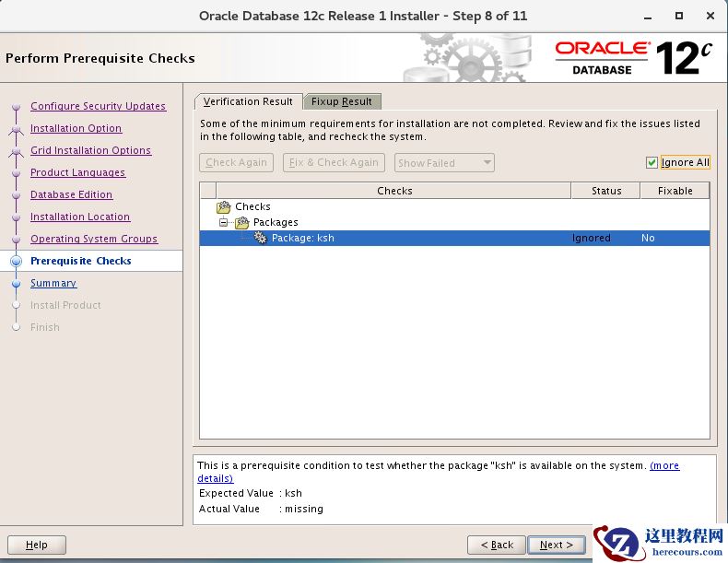Click the Product Languages step bullet
Viewport: 728px width, 563px height.
coord(17,173)
